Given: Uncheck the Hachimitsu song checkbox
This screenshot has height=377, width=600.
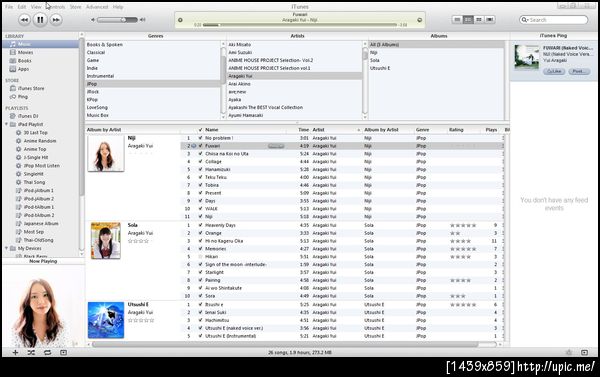Looking at the screenshot, I should [200, 320].
